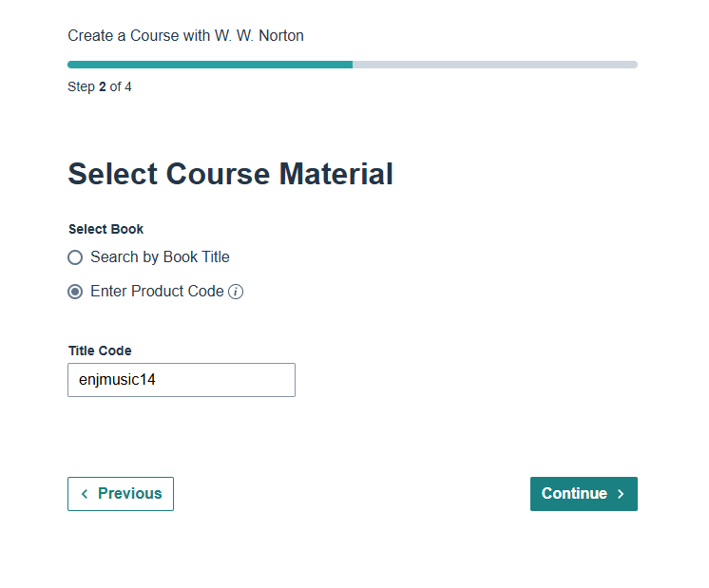
Task: Click the bold step number 2
Action: pyautogui.click(x=103, y=87)
